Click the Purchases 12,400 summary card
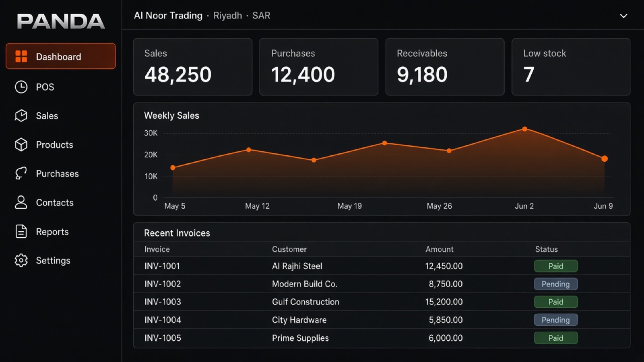 (x=319, y=67)
